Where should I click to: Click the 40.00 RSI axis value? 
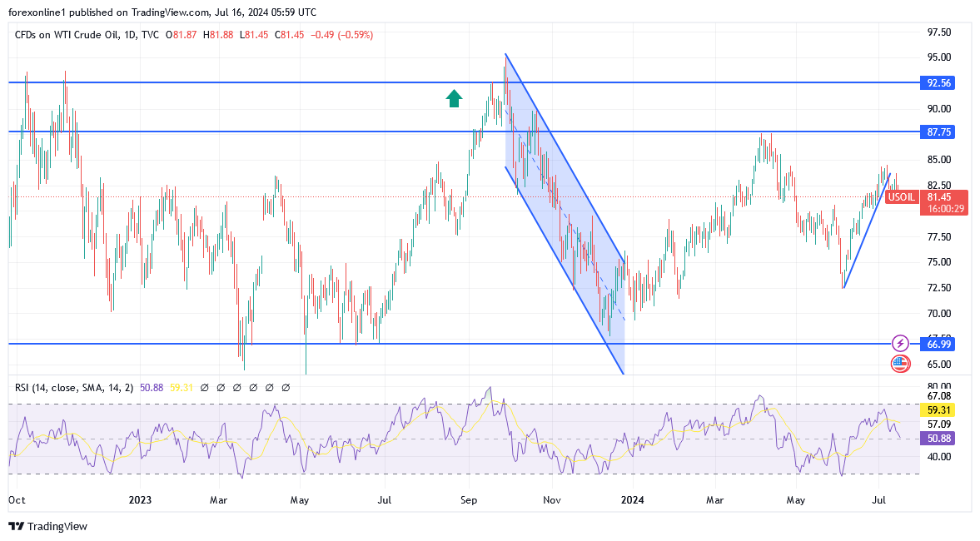tap(938, 457)
